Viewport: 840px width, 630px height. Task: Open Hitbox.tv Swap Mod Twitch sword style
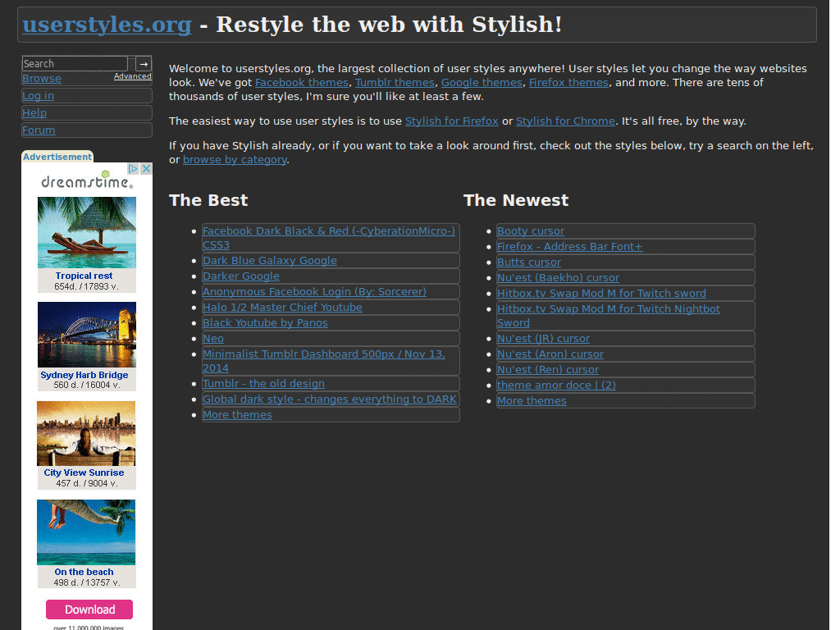coord(601,293)
